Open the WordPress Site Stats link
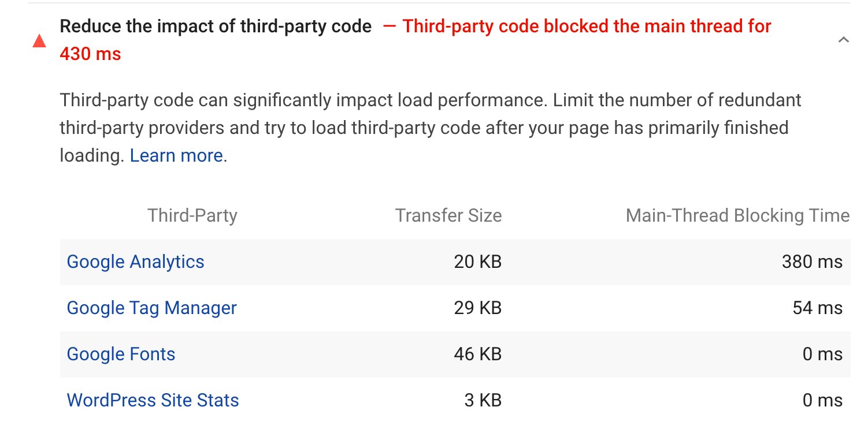Viewport: 868px width, 433px height. coord(153,400)
